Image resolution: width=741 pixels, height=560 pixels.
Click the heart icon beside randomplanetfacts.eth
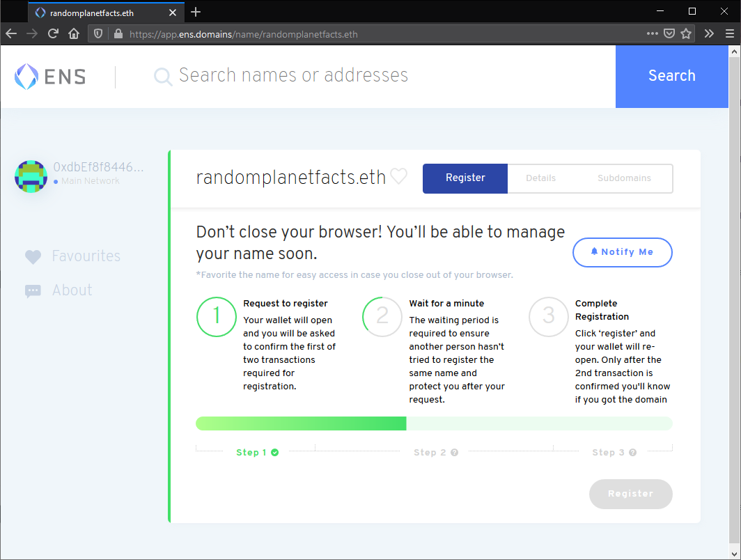(398, 176)
